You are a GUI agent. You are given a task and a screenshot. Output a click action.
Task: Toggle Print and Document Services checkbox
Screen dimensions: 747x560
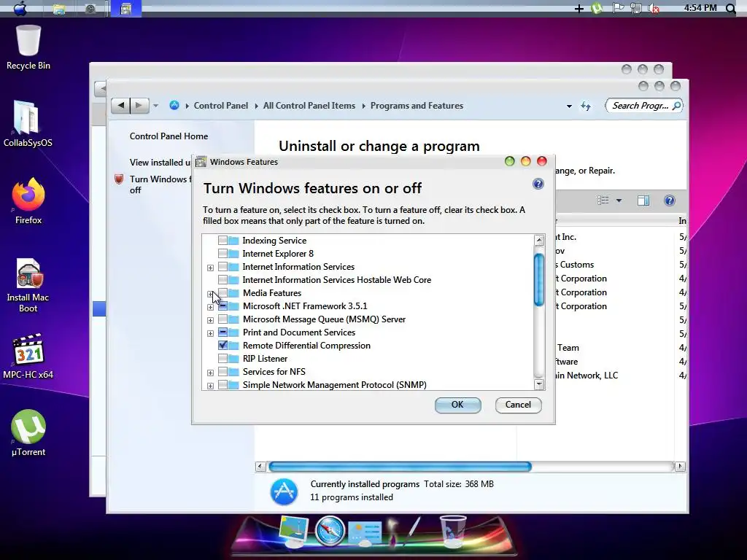coord(222,332)
